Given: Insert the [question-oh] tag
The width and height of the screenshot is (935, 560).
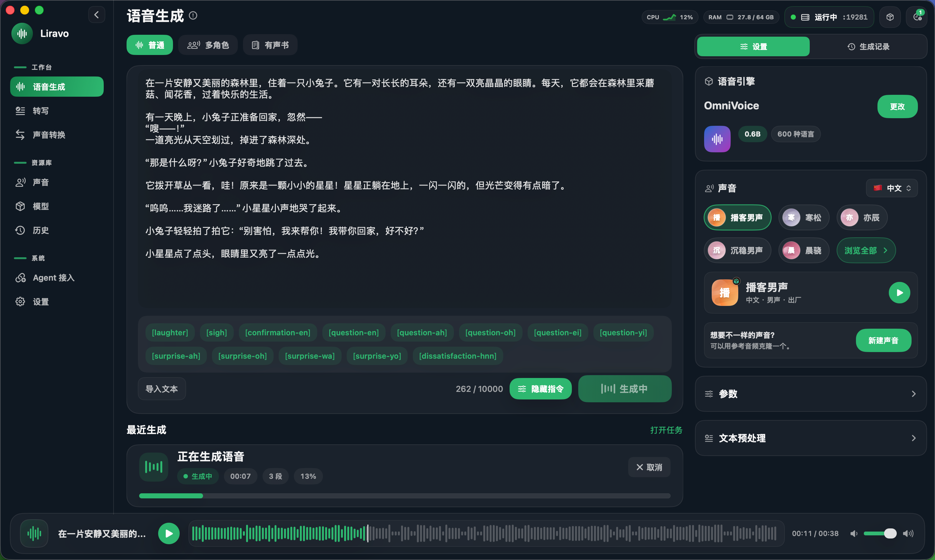Looking at the screenshot, I should 490,332.
